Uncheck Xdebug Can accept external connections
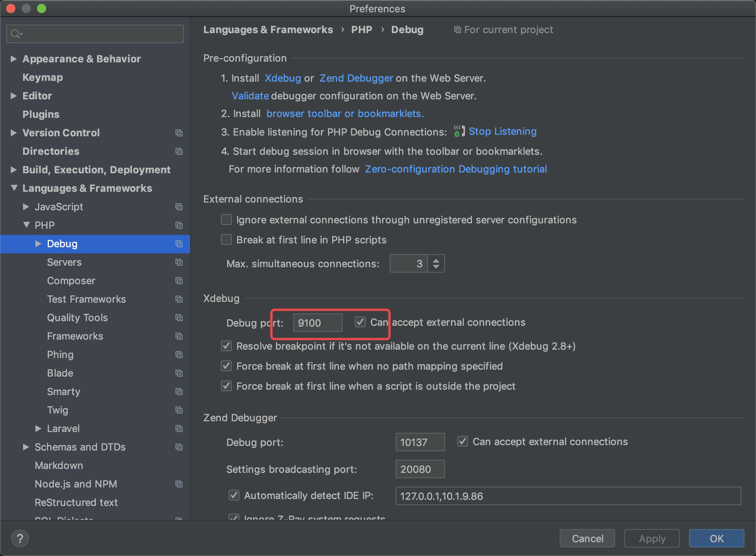 click(x=360, y=322)
